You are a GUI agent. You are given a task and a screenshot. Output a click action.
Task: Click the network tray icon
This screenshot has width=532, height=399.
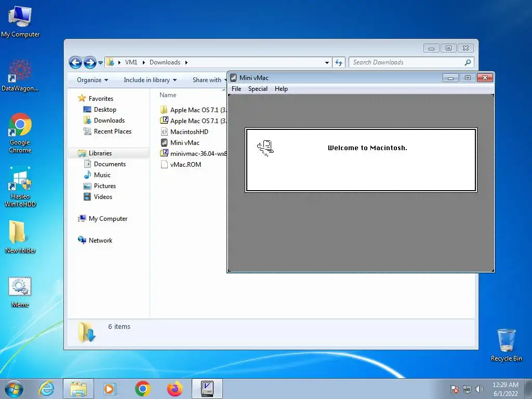point(467,389)
